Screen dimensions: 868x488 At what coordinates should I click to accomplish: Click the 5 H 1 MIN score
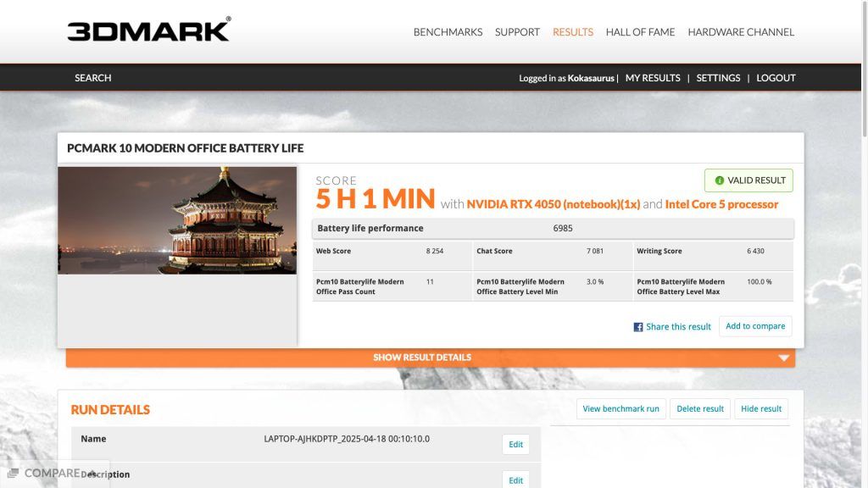click(x=376, y=199)
